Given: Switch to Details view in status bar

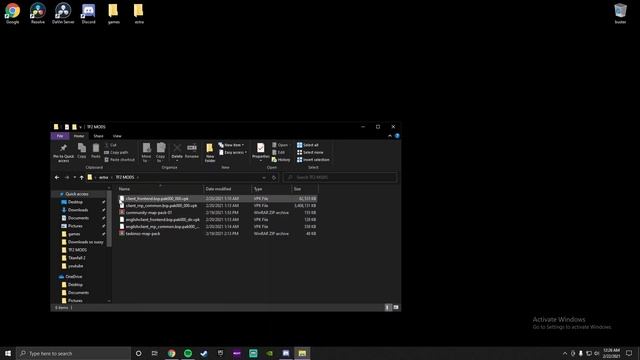Looking at the screenshot, I should tap(388, 307).
